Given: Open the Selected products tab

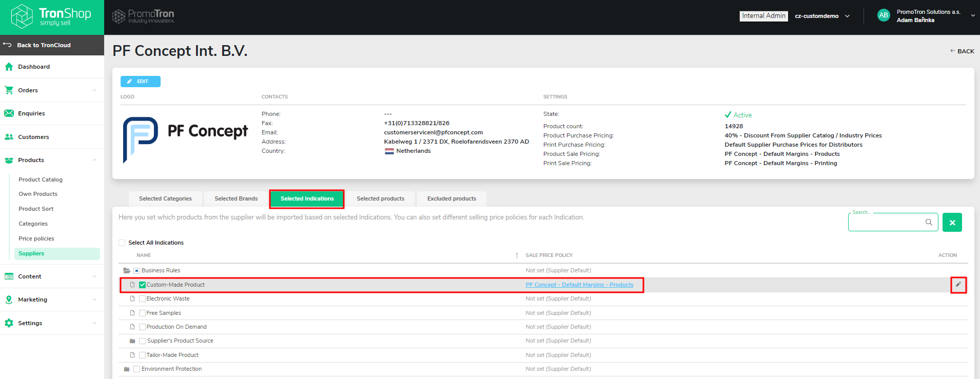Looking at the screenshot, I should (x=380, y=198).
